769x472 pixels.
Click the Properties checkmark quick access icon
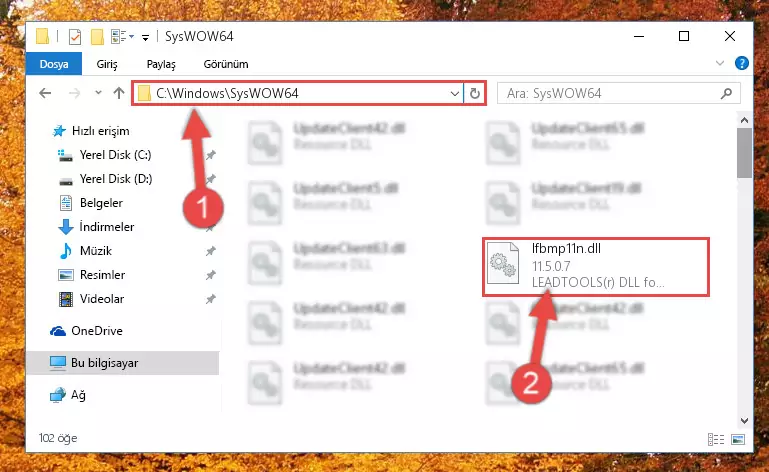tap(75, 37)
